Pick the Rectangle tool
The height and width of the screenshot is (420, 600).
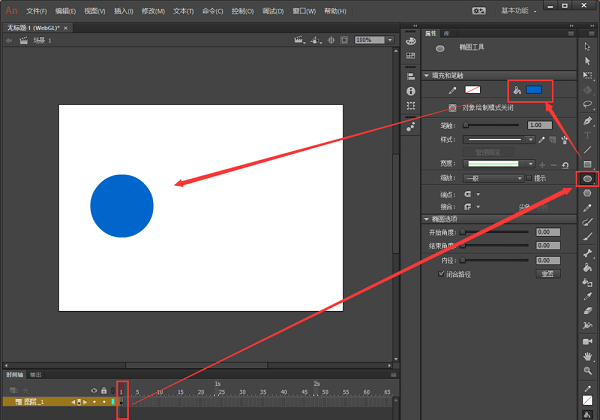click(588, 163)
